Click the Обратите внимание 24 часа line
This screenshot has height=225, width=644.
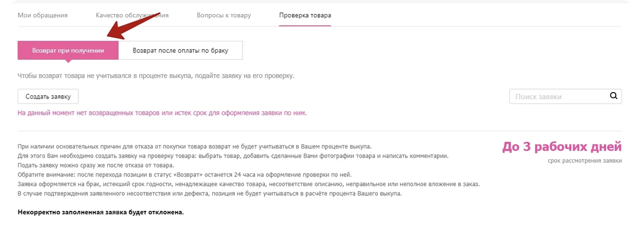[185, 175]
